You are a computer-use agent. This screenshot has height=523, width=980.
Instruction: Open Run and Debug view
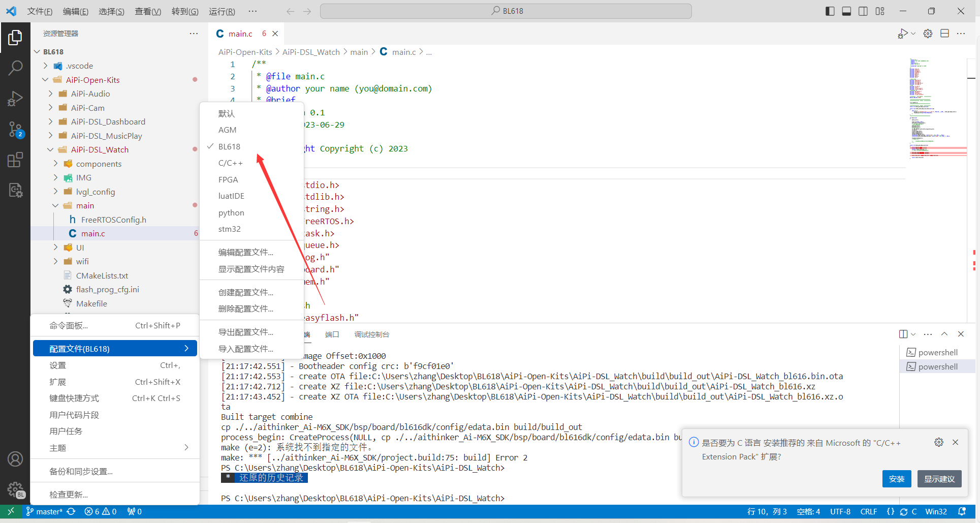pyautogui.click(x=15, y=98)
